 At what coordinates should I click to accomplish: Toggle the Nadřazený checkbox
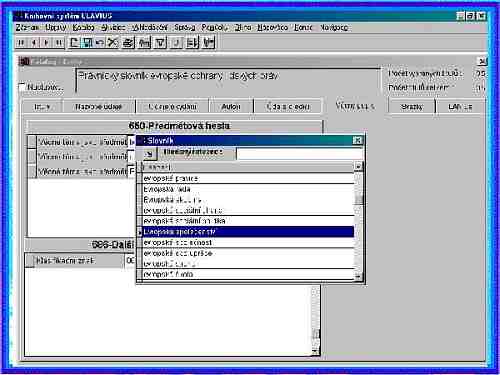22,87
